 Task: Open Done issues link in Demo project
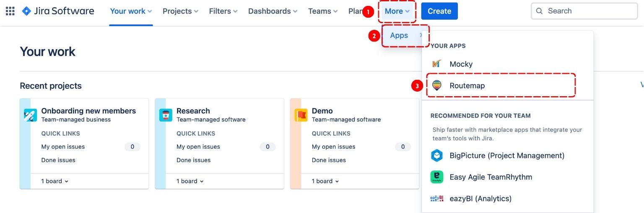[329, 160]
